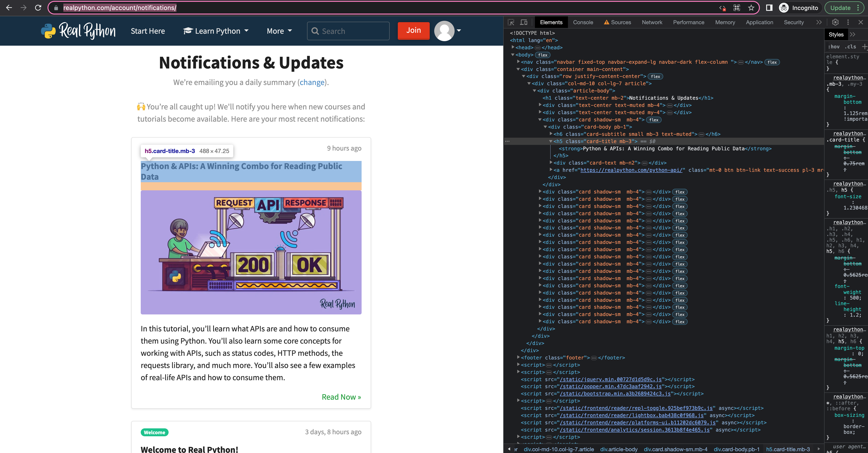Toggle the :hov element state option
This screenshot has height=453, width=868.
[834, 47]
